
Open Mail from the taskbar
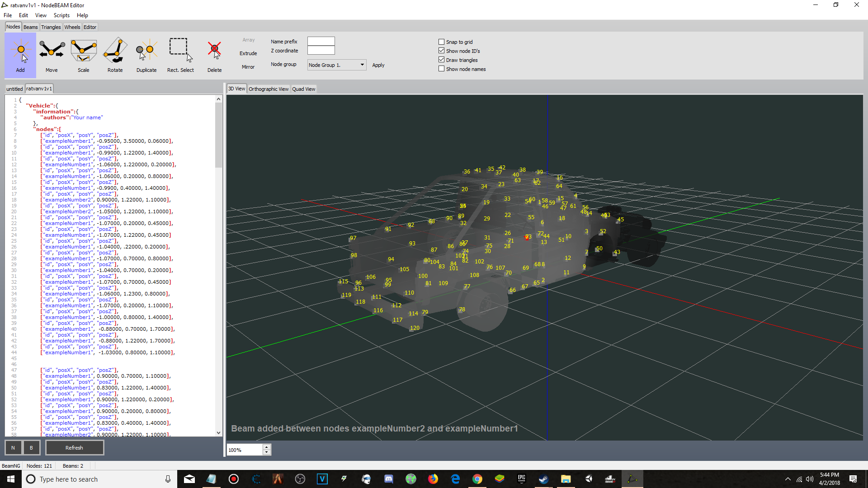[x=189, y=479]
